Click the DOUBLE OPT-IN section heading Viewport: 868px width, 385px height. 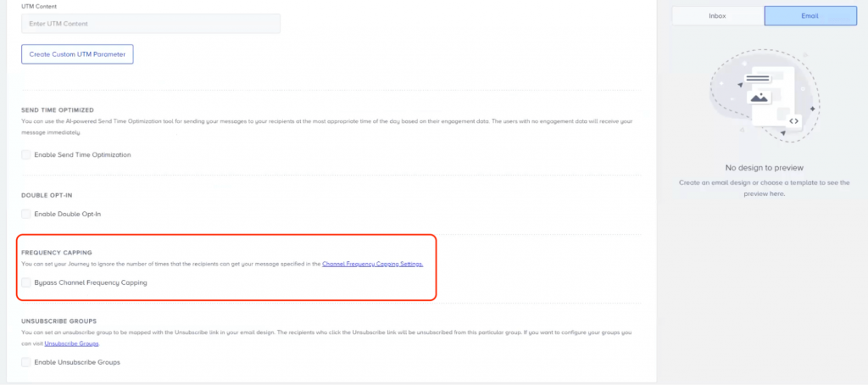coord(47,195)
